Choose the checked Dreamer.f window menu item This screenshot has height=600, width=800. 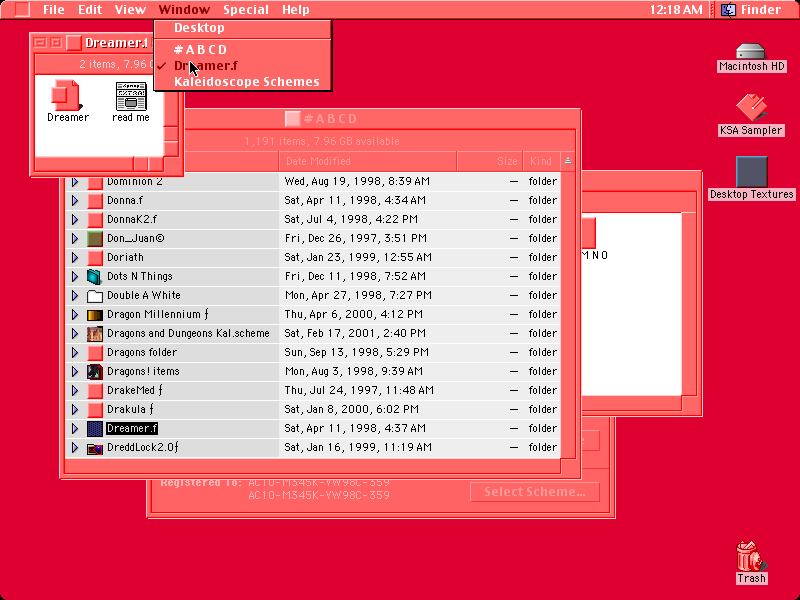[x=243, y=66]
